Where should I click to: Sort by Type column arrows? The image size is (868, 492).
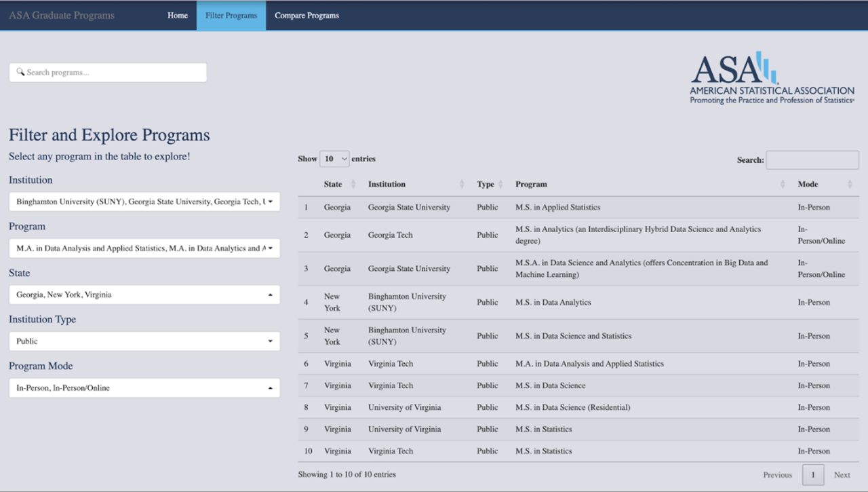coord(500,184)
